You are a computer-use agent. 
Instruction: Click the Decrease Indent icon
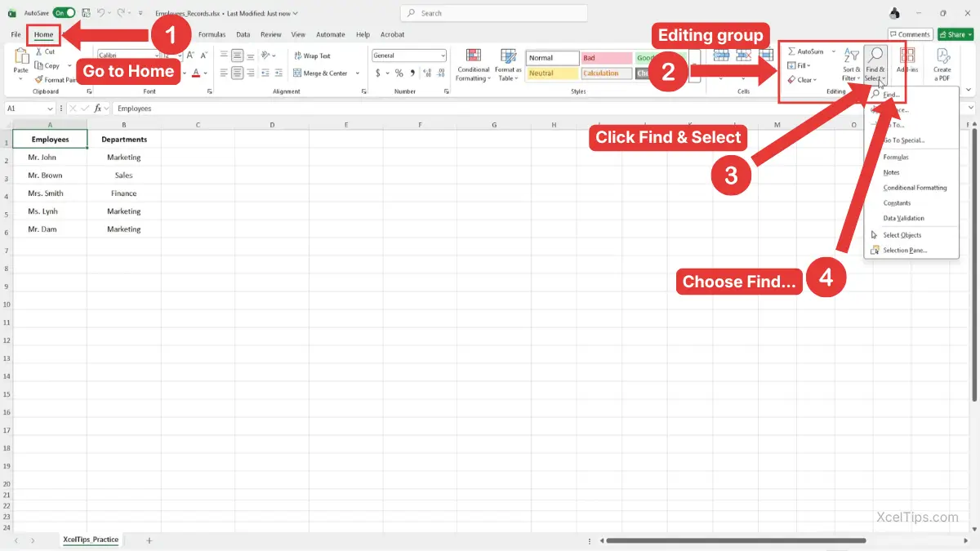pos(265,73)
